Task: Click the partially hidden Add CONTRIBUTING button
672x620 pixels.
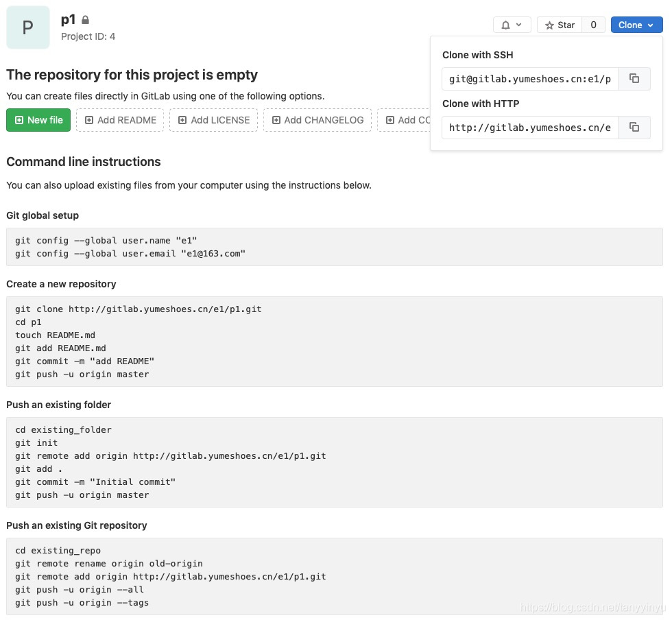Action: pyautogui.click(x=405, y=120)
